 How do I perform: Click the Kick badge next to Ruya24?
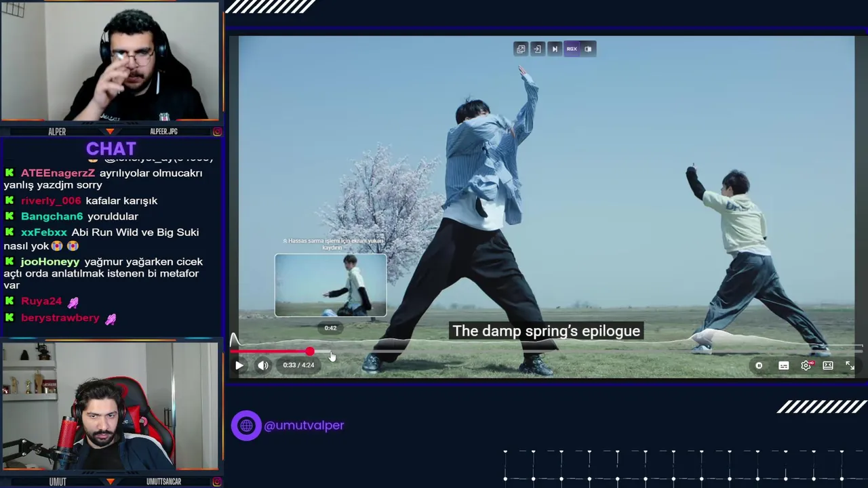coord(9,301)
